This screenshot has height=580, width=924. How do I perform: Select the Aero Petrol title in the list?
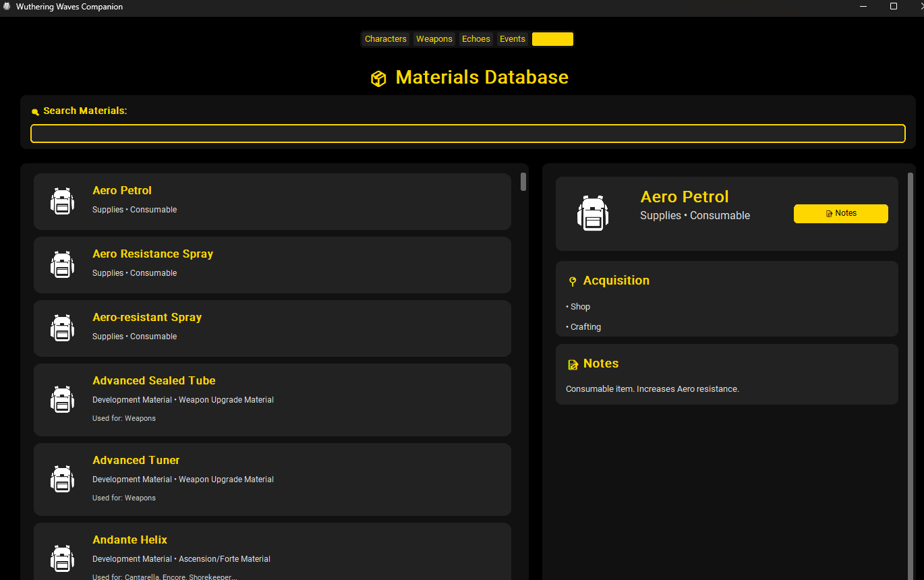[122, 191]
